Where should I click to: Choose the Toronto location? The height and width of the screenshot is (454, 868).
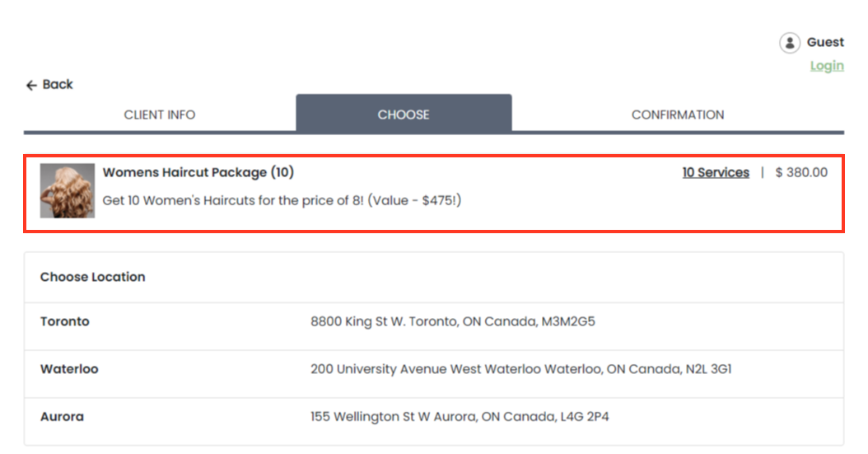click(x=65, y=321)
